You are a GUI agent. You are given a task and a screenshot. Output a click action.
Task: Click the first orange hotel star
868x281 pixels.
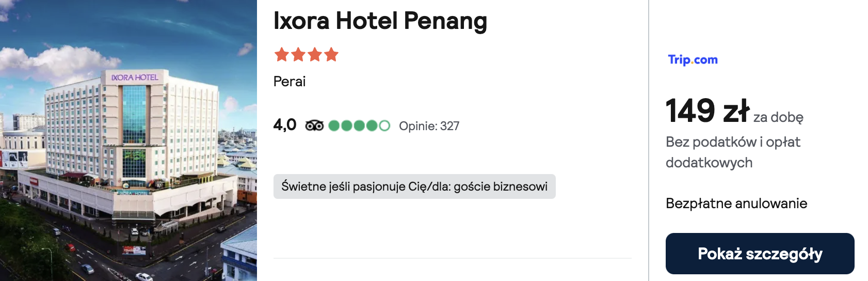coord(282,54)
